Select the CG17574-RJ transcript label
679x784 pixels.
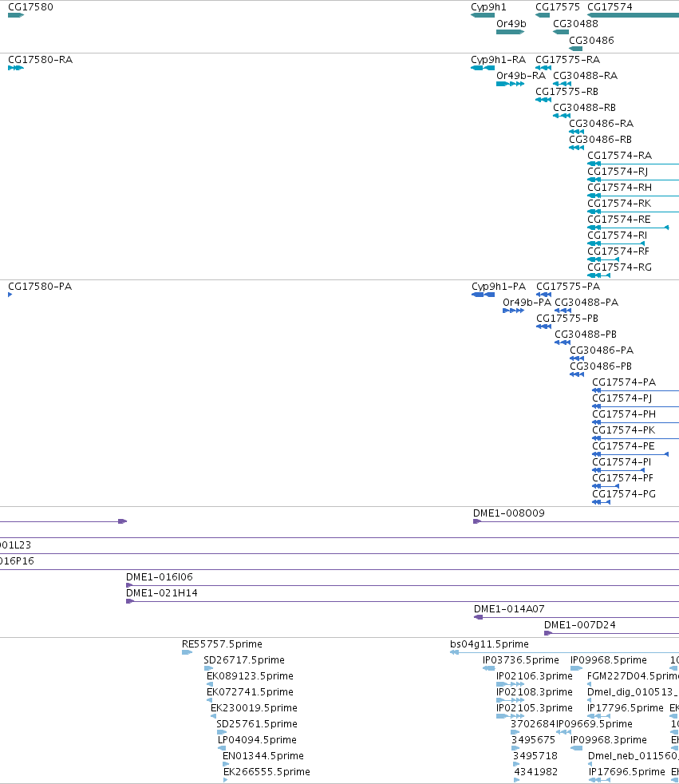tap(618, 172)
